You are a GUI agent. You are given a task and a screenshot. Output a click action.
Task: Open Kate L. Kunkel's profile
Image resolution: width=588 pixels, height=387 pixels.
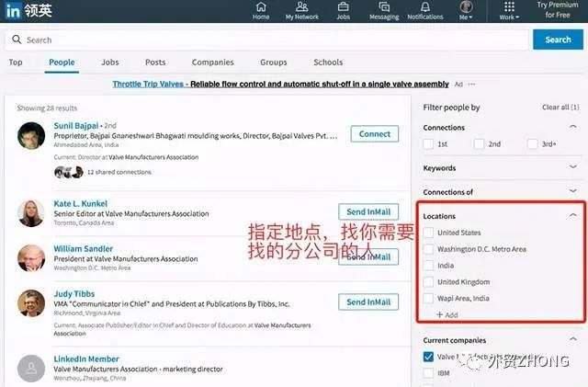click(80, 204)
